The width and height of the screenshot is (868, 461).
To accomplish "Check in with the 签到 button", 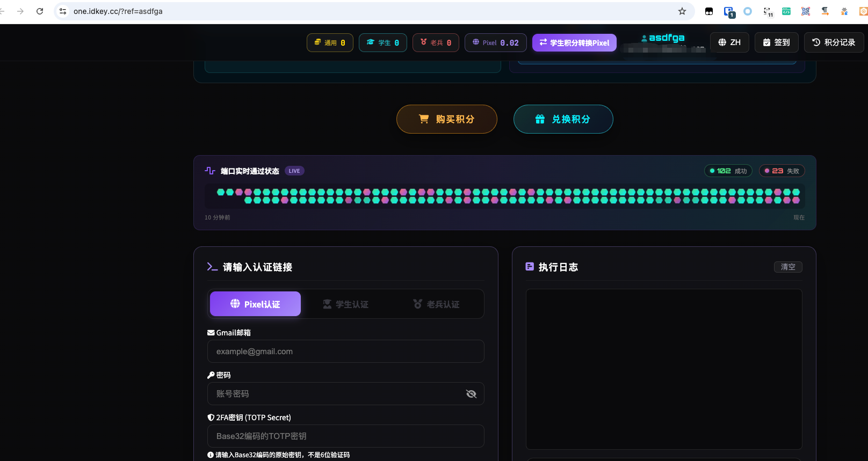I will coord(776,42).
